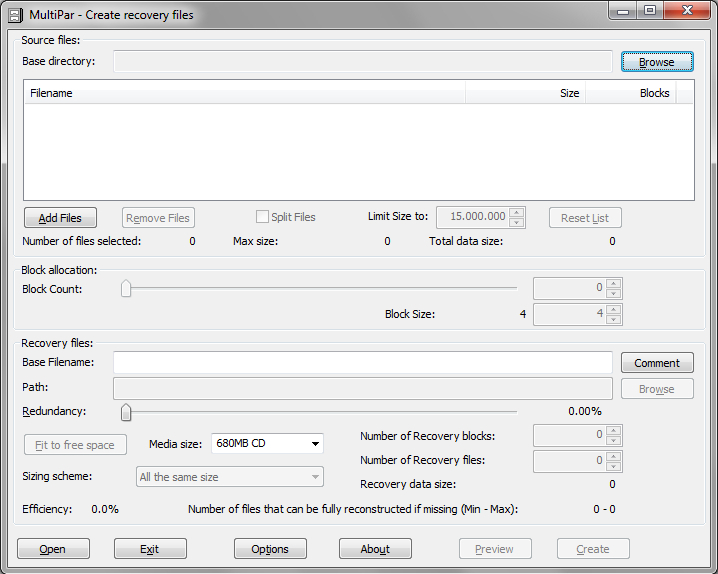Enable the Split Files checkbox
718x574 pixels.
(262, 217)
